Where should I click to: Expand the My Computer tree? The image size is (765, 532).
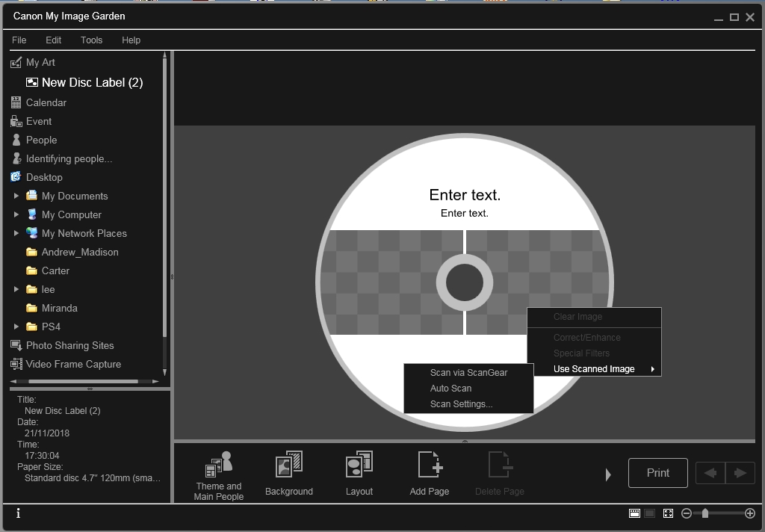[x=18, y=214]
